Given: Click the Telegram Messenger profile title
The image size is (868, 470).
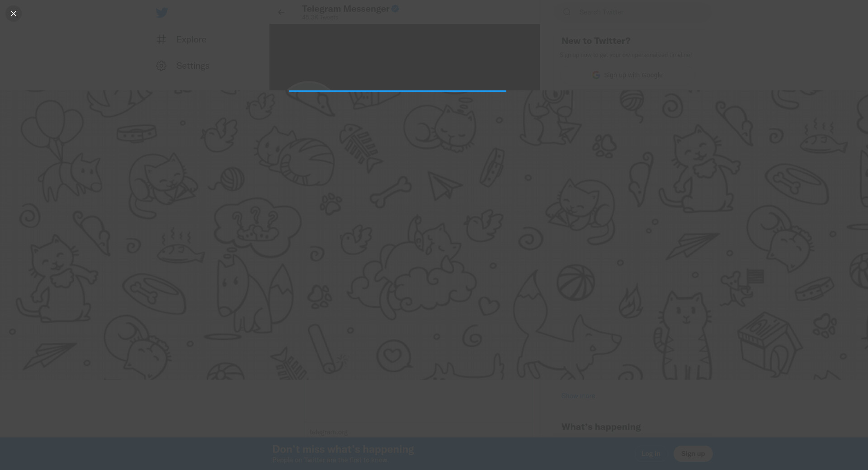Looking at the screenshot, I should [345, 9].
